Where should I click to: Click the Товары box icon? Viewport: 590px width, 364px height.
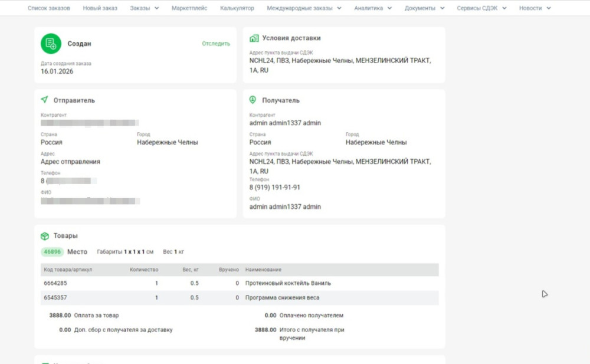[x=45, y=236]
